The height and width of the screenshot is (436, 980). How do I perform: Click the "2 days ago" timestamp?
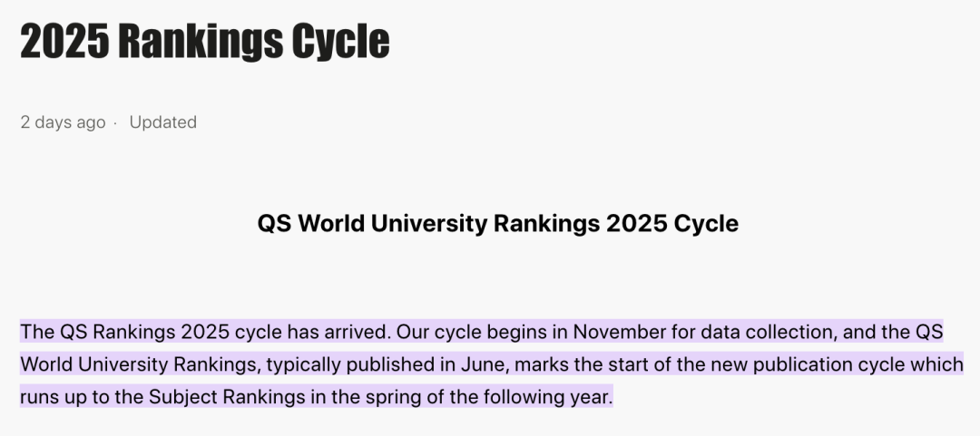click(x=63, y=121)
